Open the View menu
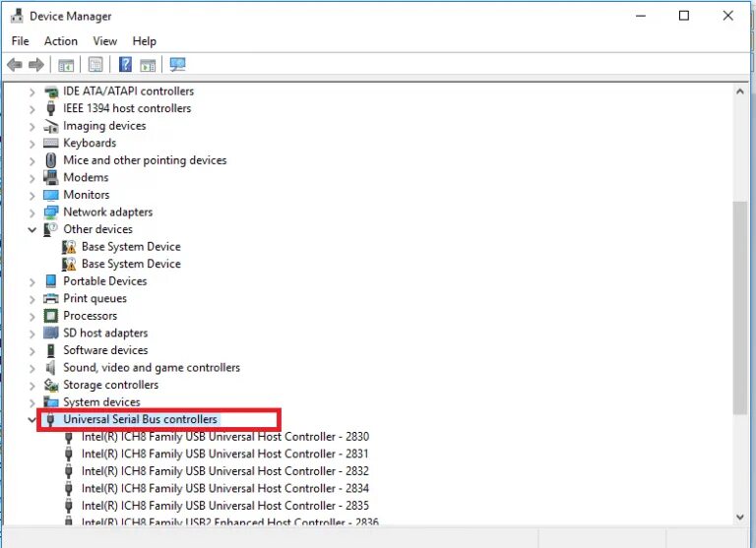This screenshot has width=756, height=548. click(104, 41)
